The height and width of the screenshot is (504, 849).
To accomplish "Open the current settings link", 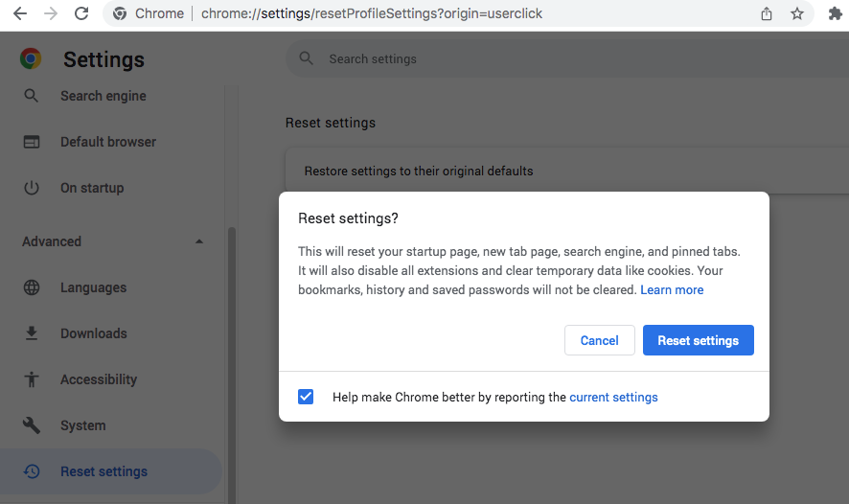I will pos(613,398).
